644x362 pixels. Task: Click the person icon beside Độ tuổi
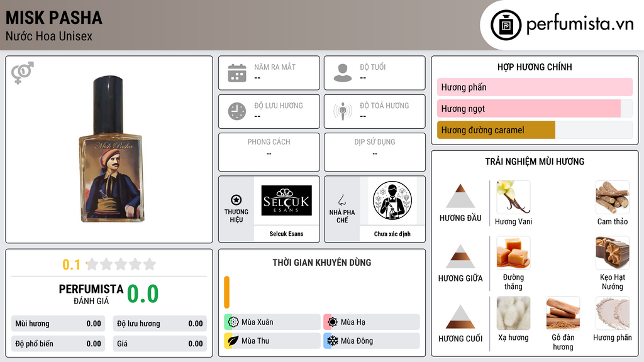tap(343, 73)
